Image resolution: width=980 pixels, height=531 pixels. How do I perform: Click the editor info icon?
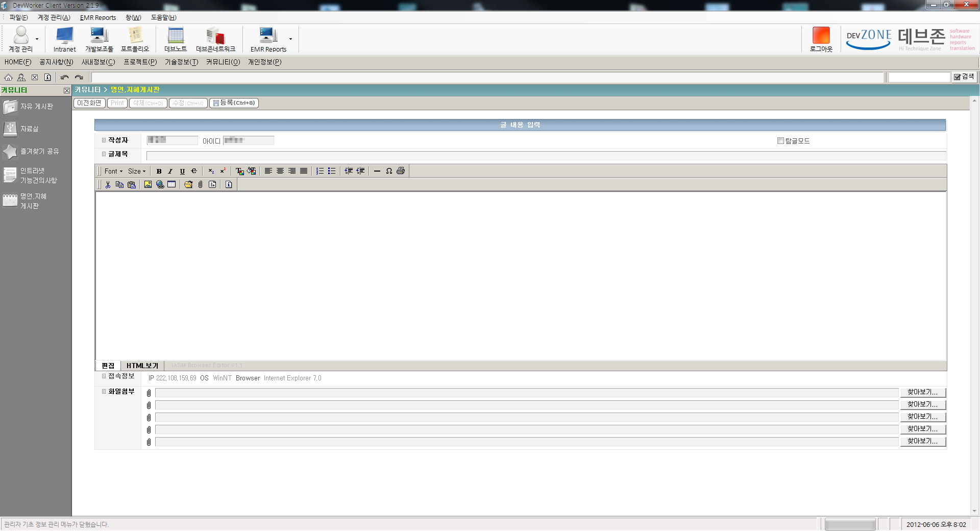pos(229,184)
